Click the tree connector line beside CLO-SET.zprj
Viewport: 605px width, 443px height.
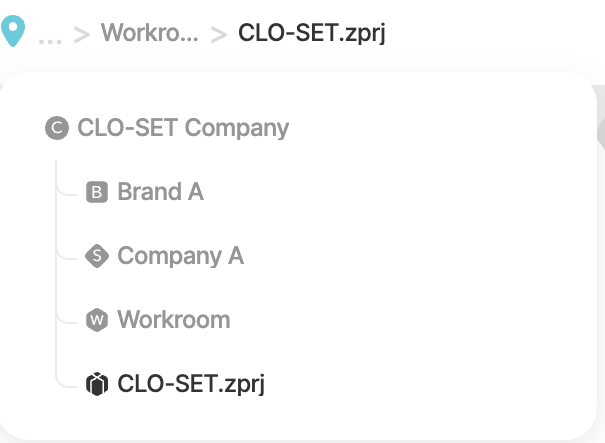click(x=66, y=380)
